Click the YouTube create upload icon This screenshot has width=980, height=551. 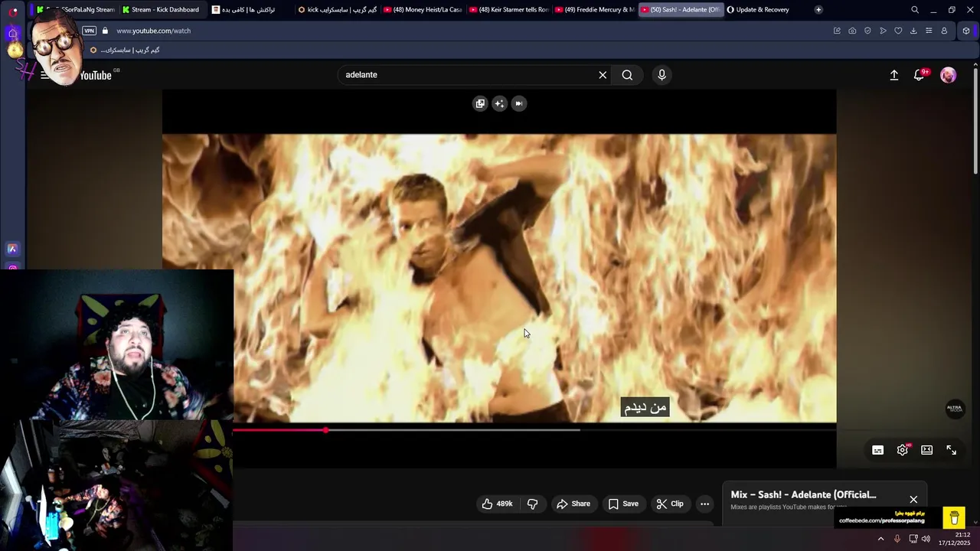click(893, 75)
